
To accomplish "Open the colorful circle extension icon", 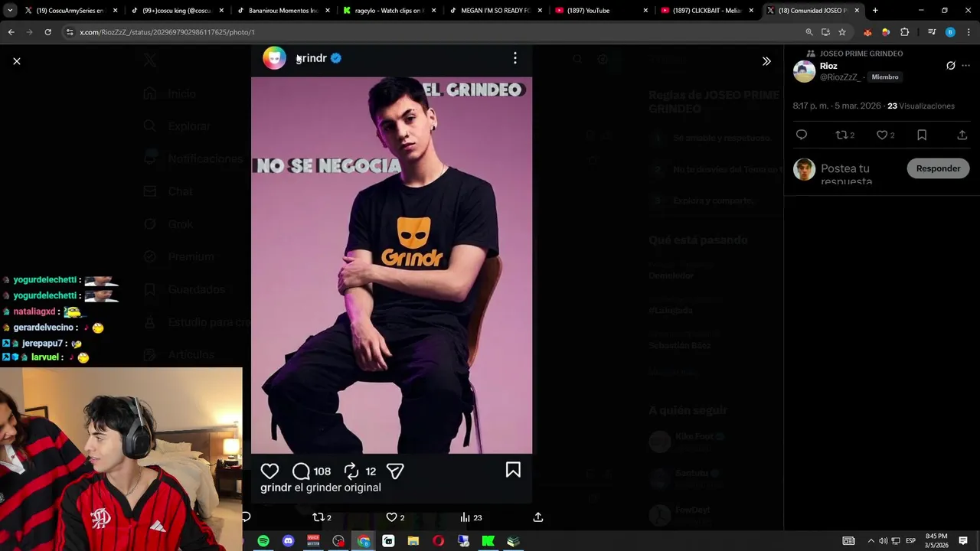I will (886, 32).
